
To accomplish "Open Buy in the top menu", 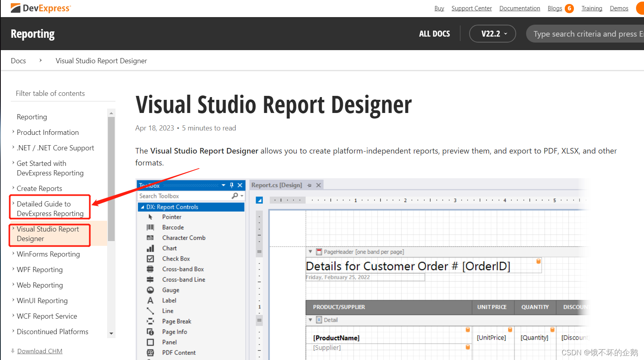I will click(439, 8).
